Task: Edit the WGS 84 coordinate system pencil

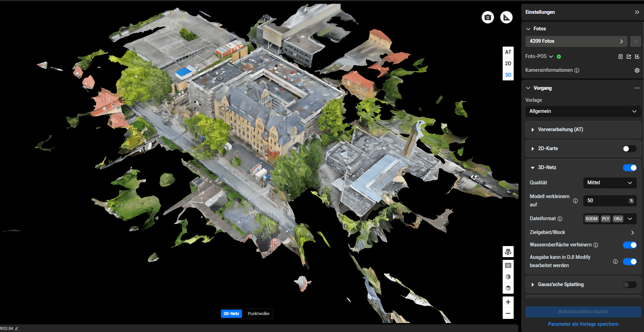Action: [x=17, y=329]
